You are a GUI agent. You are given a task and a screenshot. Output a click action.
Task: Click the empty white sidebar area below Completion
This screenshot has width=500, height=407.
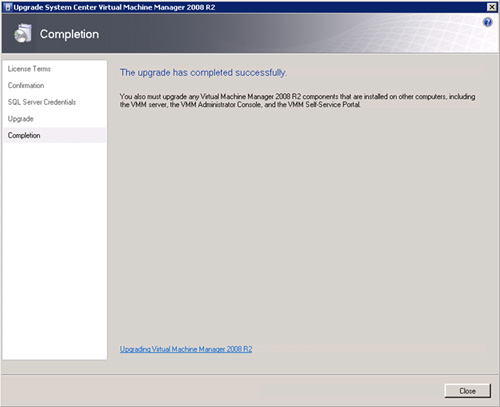pyautogui.click(x=55, y=250)
